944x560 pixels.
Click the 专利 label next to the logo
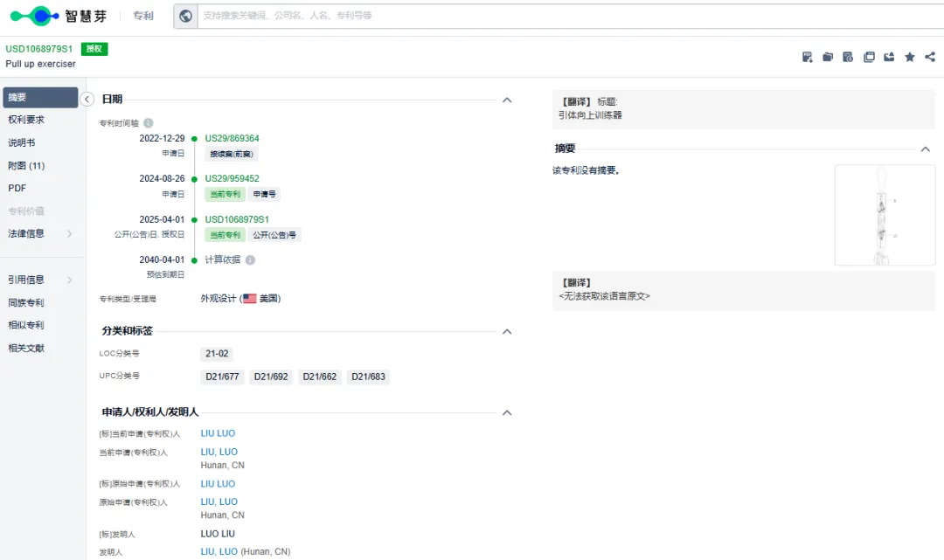(x=143, y=16)
